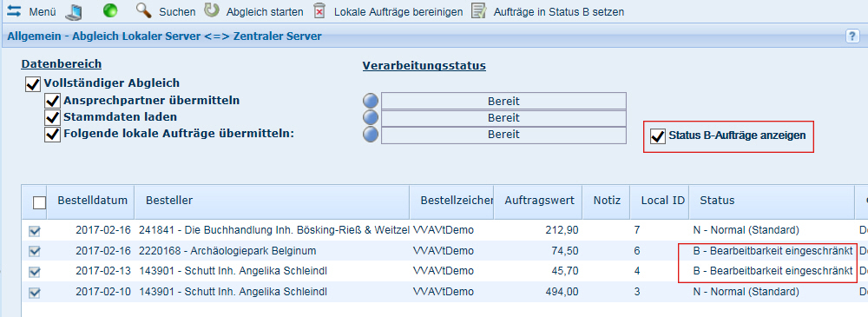Click panel title Allgemein - Abgleich Lokaler Server
868x317 pixels.
(164, 36)
